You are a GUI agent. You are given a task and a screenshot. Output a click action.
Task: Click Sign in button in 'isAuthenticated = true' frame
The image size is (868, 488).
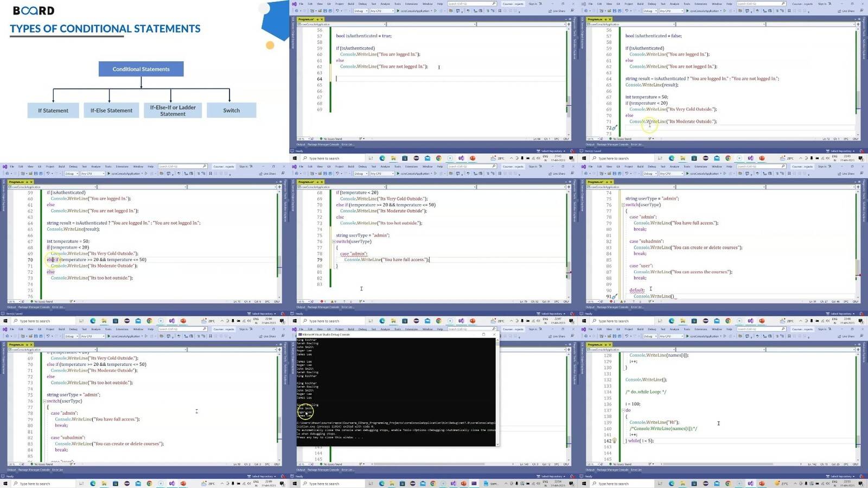point(535,4)
